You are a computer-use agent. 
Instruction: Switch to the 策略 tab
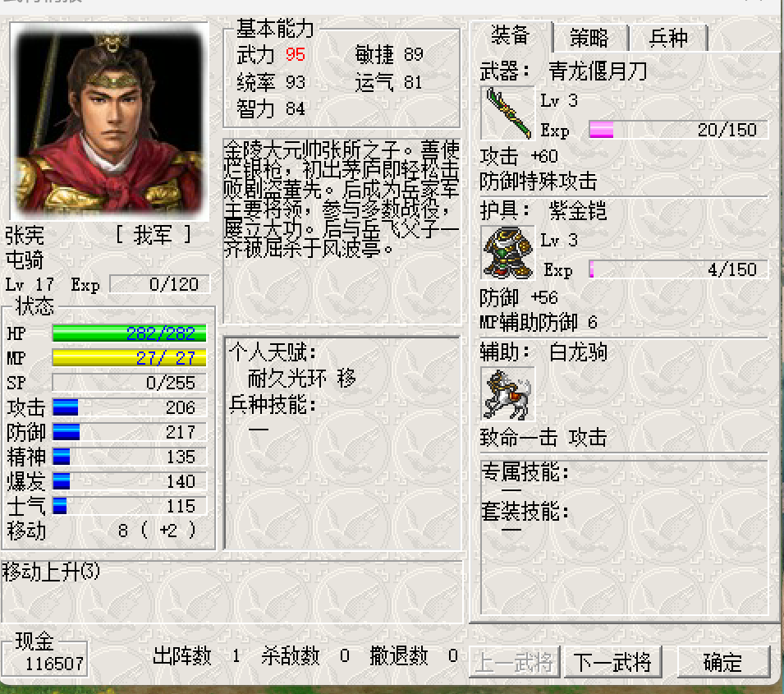point(590,38)
